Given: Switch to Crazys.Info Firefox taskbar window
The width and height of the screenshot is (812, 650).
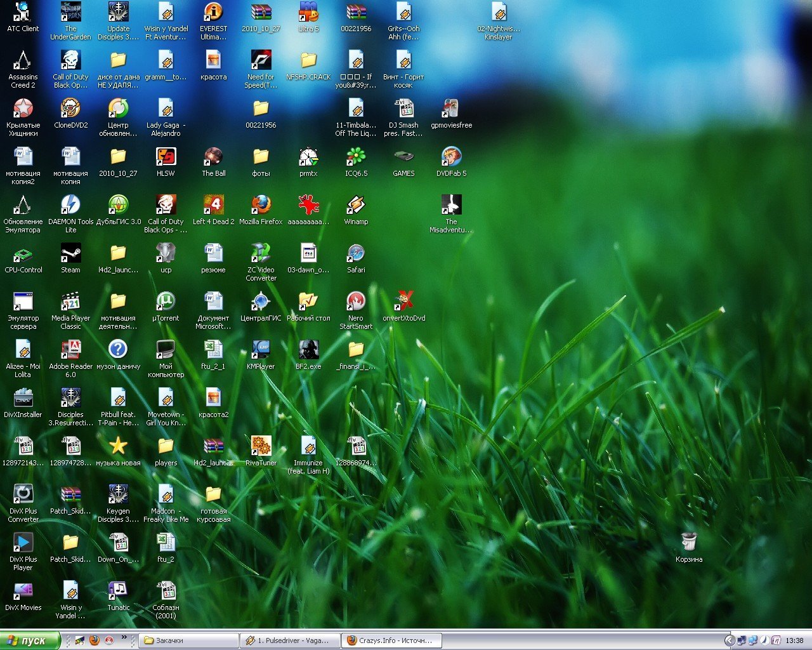Looking at the screenshot, I should click(391, 640).
